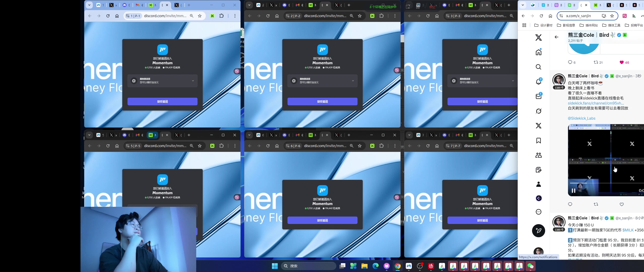Click X logo at top of sidebar
This screenshot has width=644, height=272.
pos(538,38)
